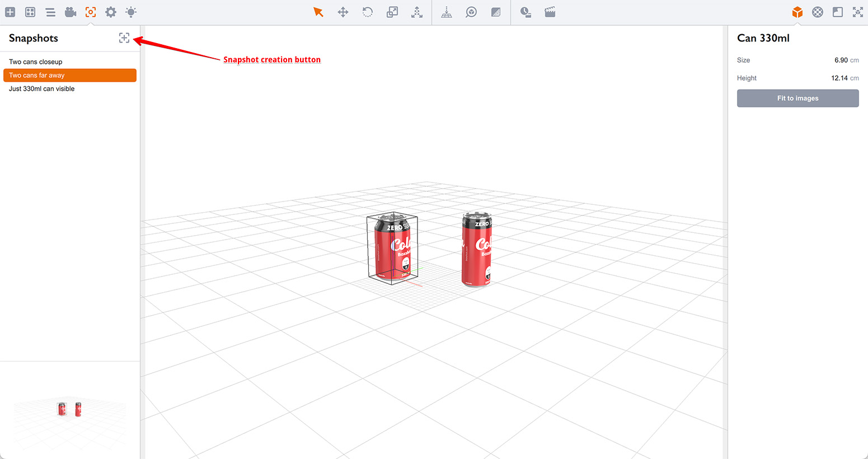868x459 pixels.
Task: Click the snapshot preview thumbnail
Action: coord(70,409)
